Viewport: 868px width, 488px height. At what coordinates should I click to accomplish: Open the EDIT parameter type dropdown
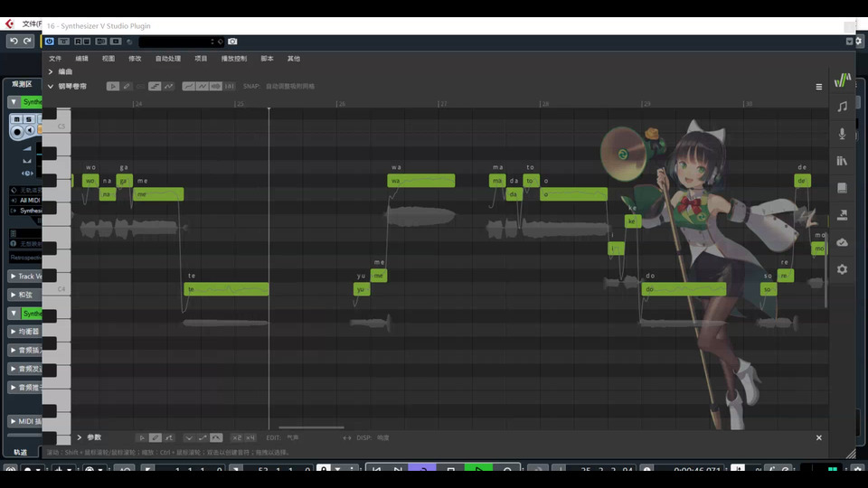293,437
